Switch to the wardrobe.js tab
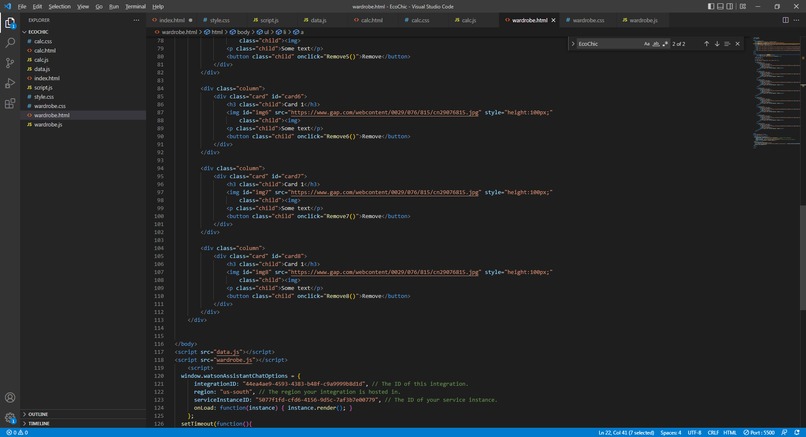Image resolution: width=806 pixels, height=437 pixels. [643, 20]
